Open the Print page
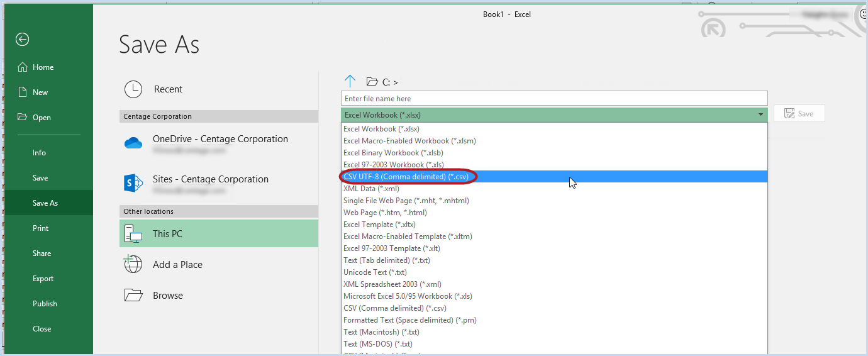This screenshot has width=868, height=356. pos(41,228)
